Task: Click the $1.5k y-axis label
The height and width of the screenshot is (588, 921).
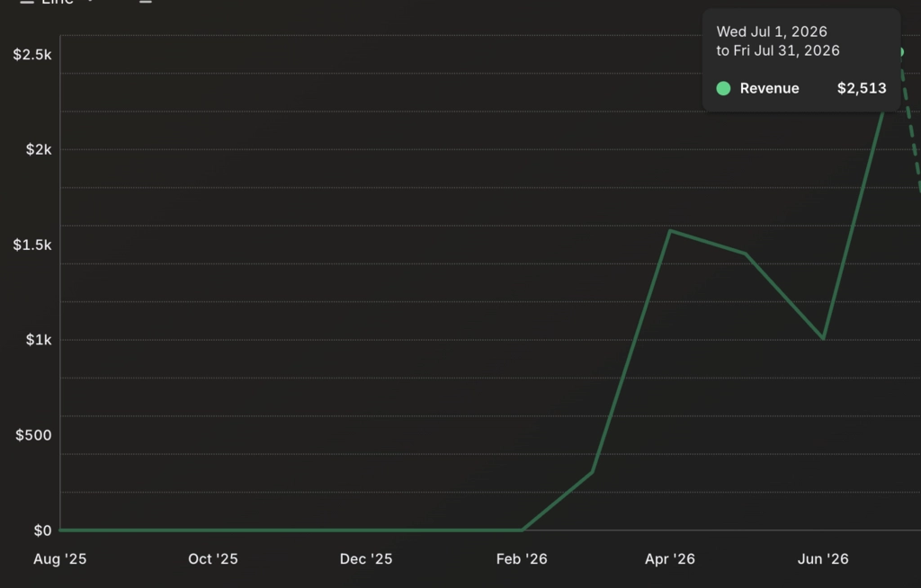Action: (32, 245)
